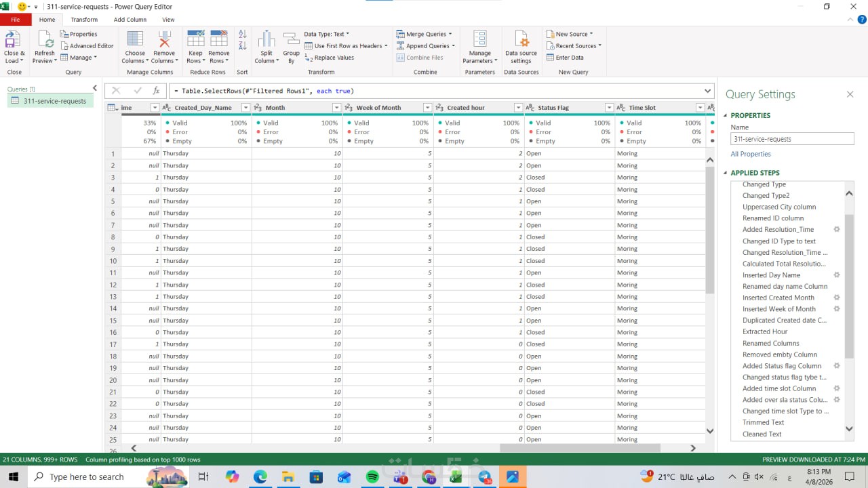Open Spotify from the taskbar

[x=372, y=477]
